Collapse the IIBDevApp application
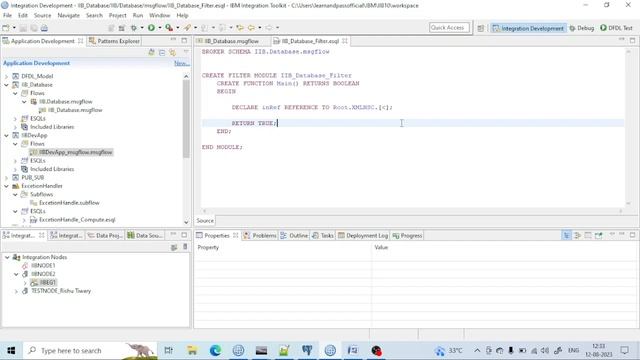This screenshot has width=640, height=360. [x=6, y=136]
